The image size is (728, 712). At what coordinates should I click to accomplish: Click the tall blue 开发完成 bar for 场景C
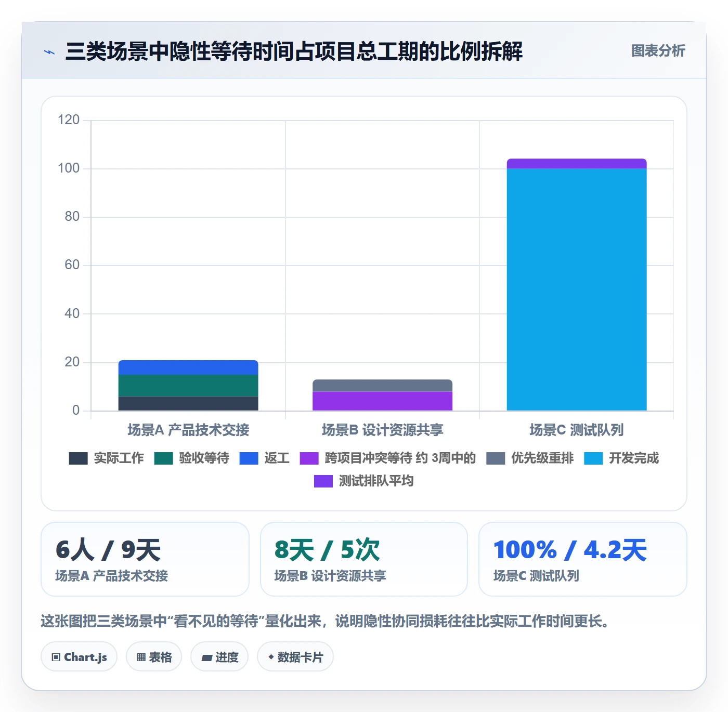coord(577,289)
